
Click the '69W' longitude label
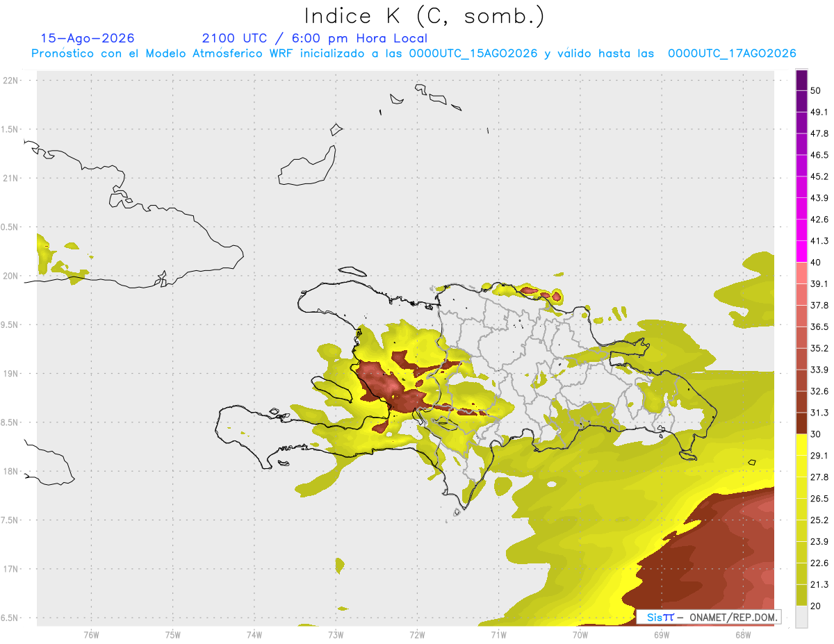pos(662,634)
